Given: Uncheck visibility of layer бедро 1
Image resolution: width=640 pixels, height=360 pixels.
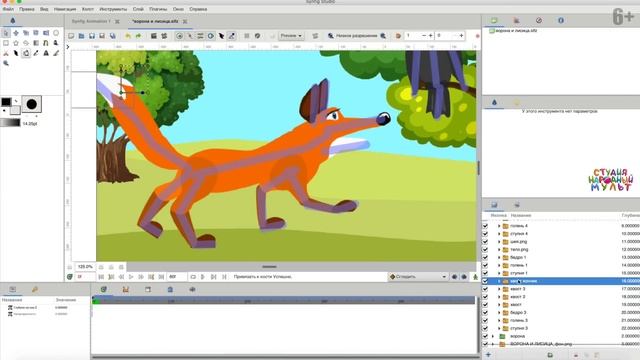Looking at the screenshot, I should (485, 258).
